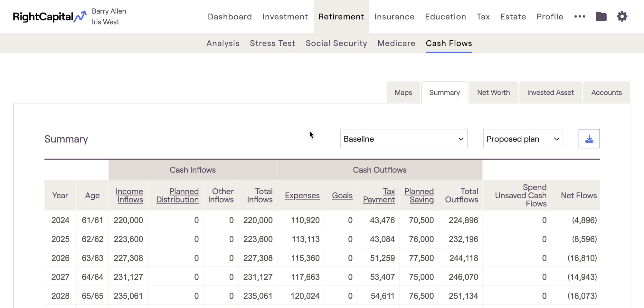The width and height of the screenshot is (644, 308).
Task: Open the Baseline scenario dropdown
Action: 404,139
